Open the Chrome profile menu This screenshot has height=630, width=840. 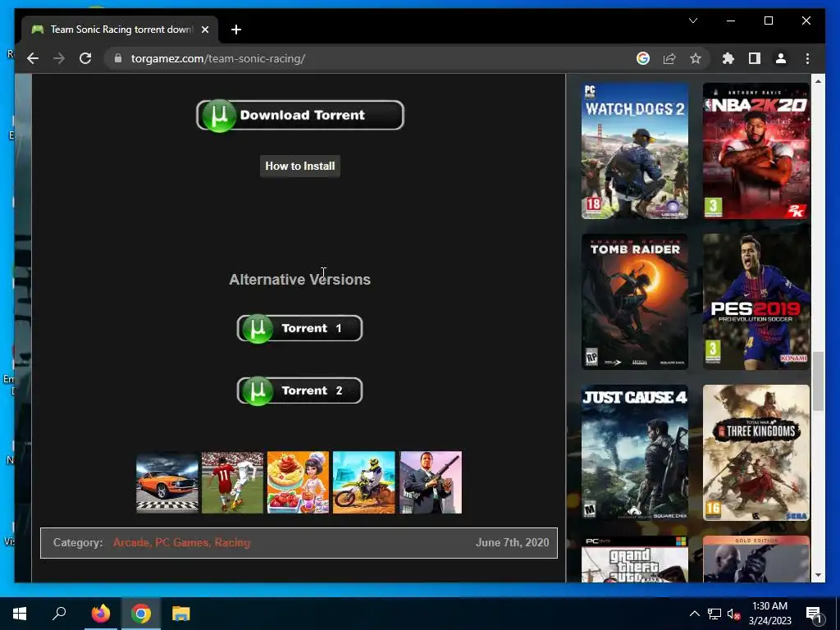pyautogui.click(x=781, y=58)
